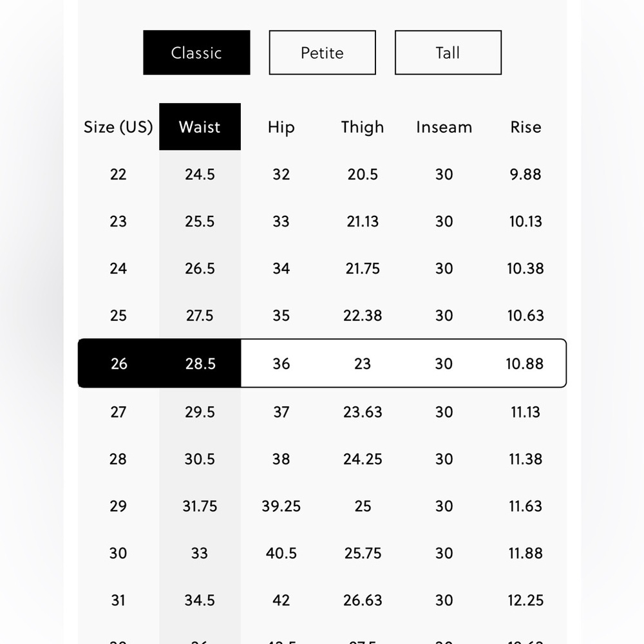
Task: Select the Rise column header
Action: pyautogui.click(x=526, y=127)
